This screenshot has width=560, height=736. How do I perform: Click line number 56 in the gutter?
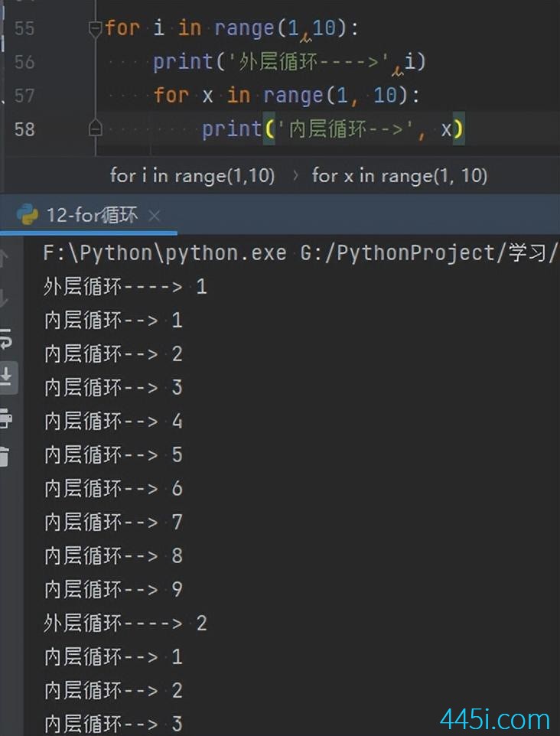pyautogui.click(x=24, y=62)
